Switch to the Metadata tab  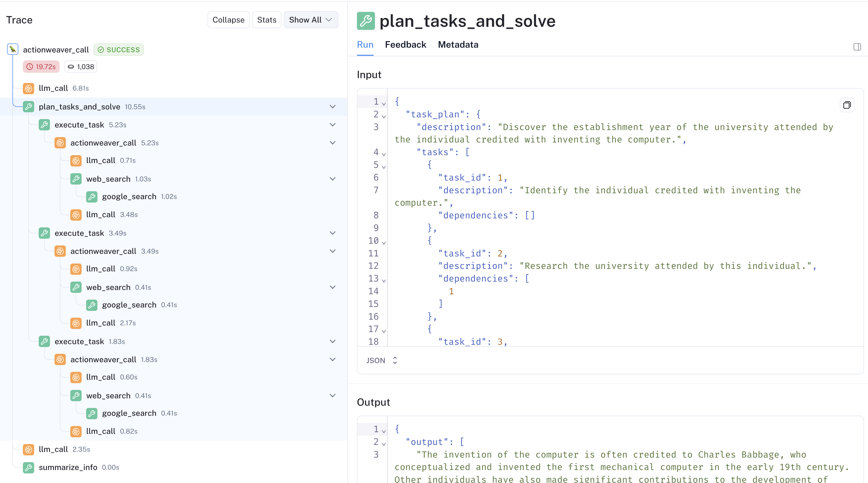click(x=458, y=44)
